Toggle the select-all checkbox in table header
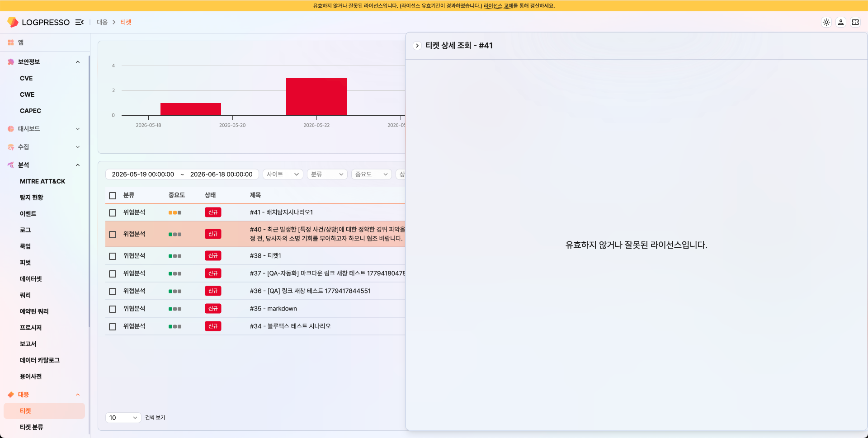Image resolution: width=868 pixels, height=438 pixels. click(113, 196)
